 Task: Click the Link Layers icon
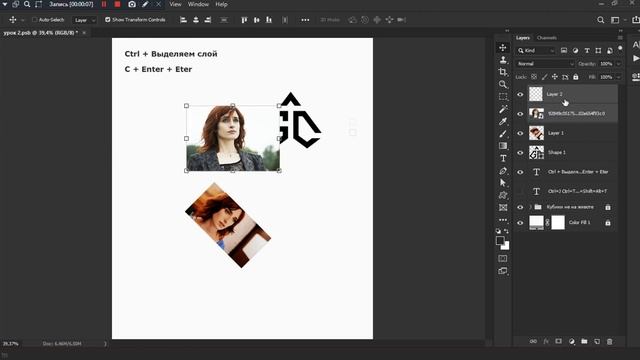tap(533, 341)
